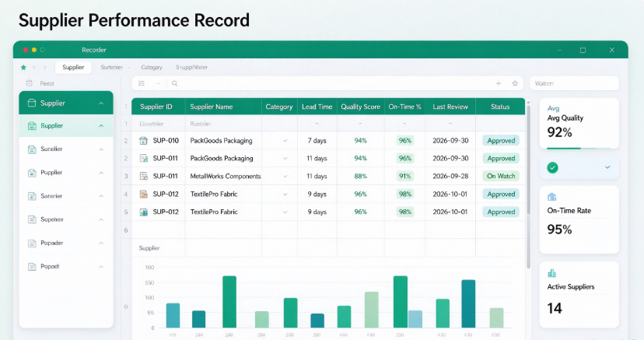Click the icon beside the Popader sidebar item
Image resolution: width=644 pixels, height=340 pixels.
coord(32,244)
